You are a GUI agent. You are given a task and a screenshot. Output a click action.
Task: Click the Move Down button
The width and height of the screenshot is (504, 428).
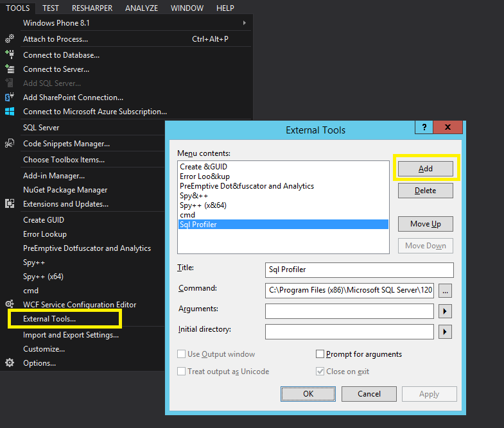click(426, 246)
